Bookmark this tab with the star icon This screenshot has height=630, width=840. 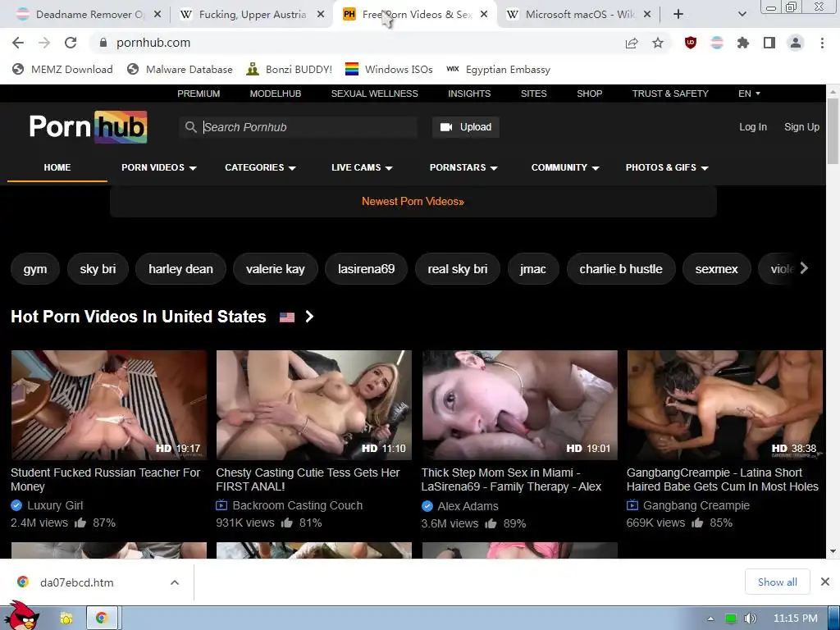point(658,43)
